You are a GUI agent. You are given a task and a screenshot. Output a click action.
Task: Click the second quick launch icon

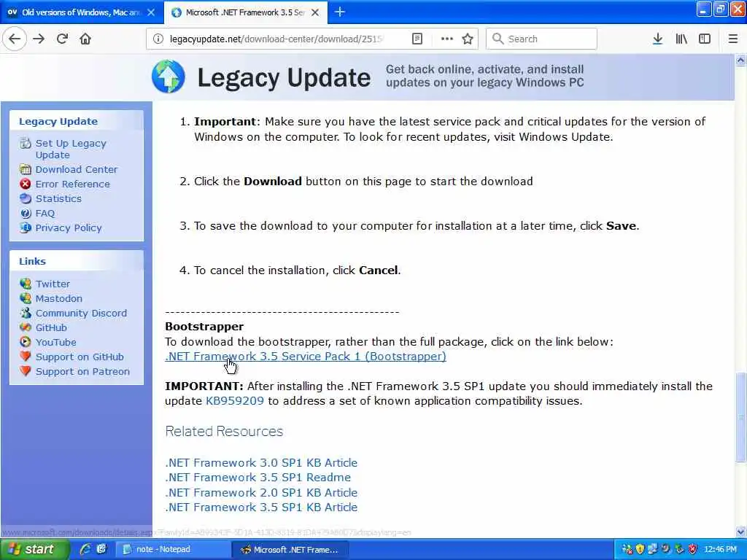point(101,549)
